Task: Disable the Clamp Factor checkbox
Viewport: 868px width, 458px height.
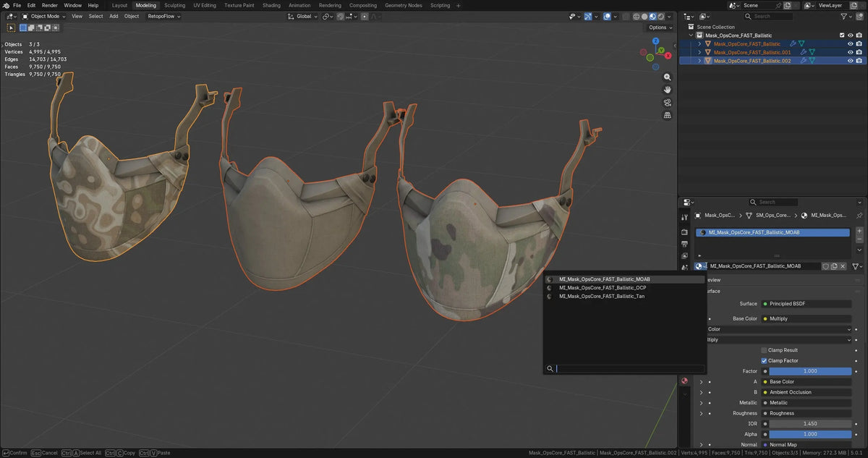Action: point(764,360)
